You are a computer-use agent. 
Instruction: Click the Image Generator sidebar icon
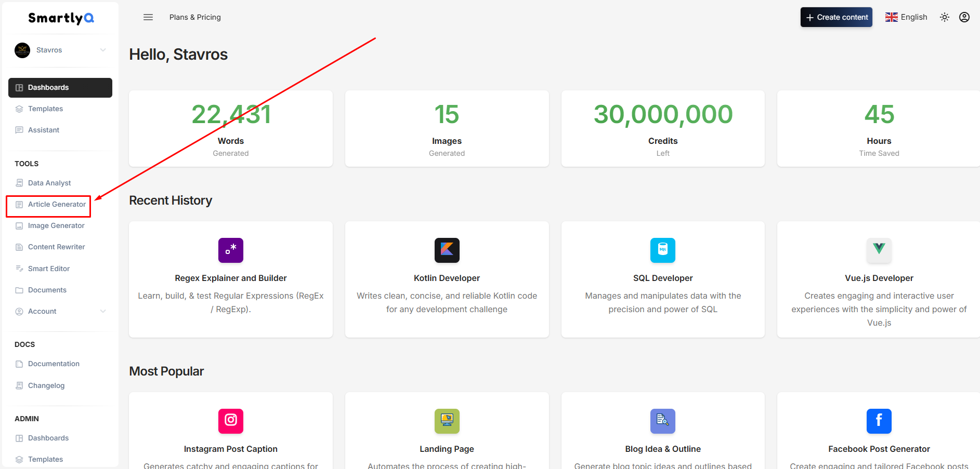(x=19, y=226)
